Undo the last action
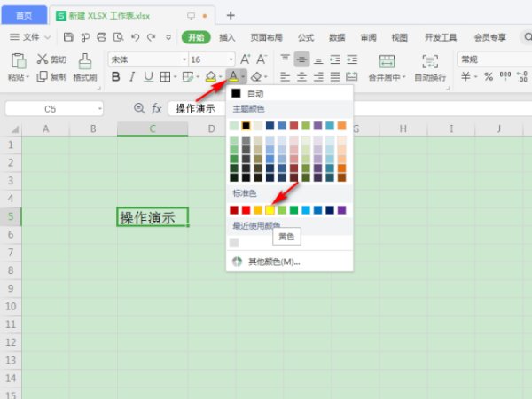The height and width of the screenshot is (399, 532). pyautogui.click(x=135, y=37)
